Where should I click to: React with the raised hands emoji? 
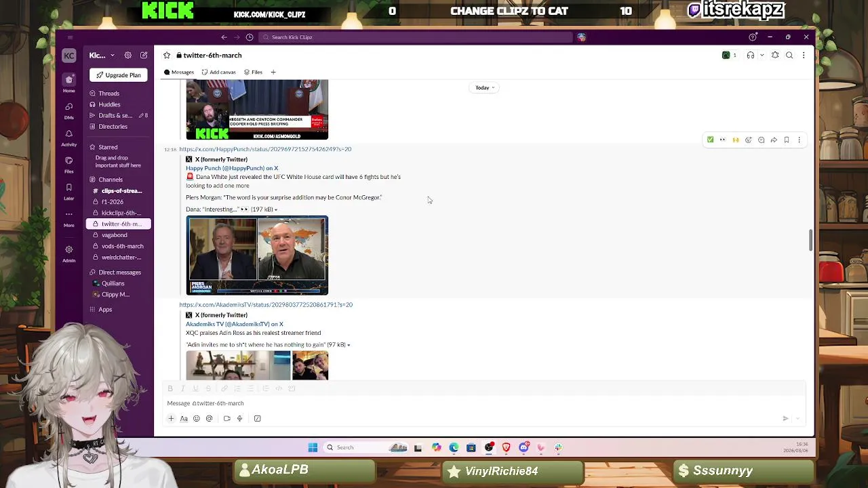click(x=736, y=140)
